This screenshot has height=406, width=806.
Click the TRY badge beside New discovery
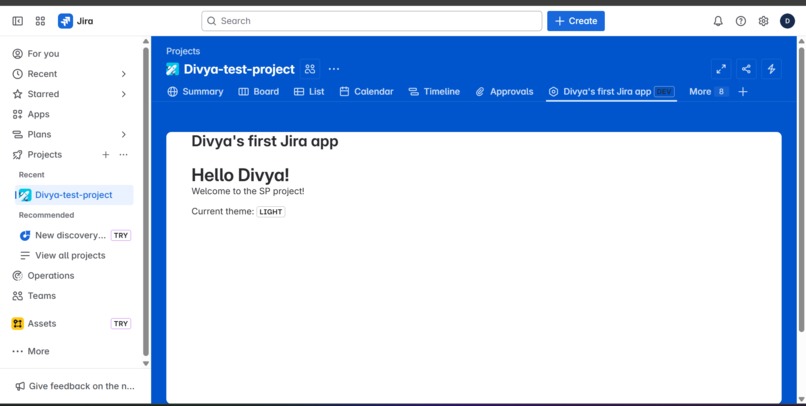click(121, 235)
